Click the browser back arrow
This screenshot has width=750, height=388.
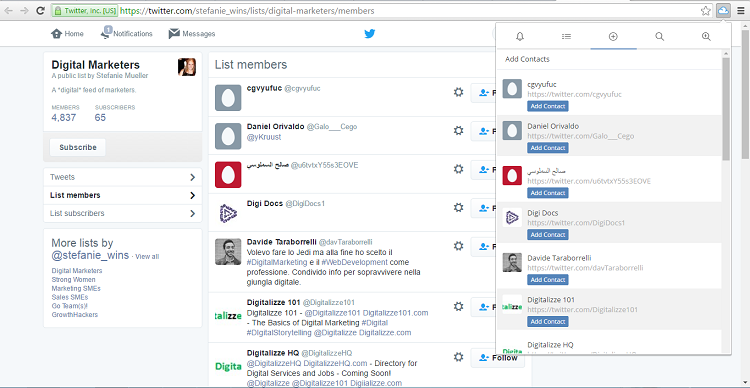(9, 11)
